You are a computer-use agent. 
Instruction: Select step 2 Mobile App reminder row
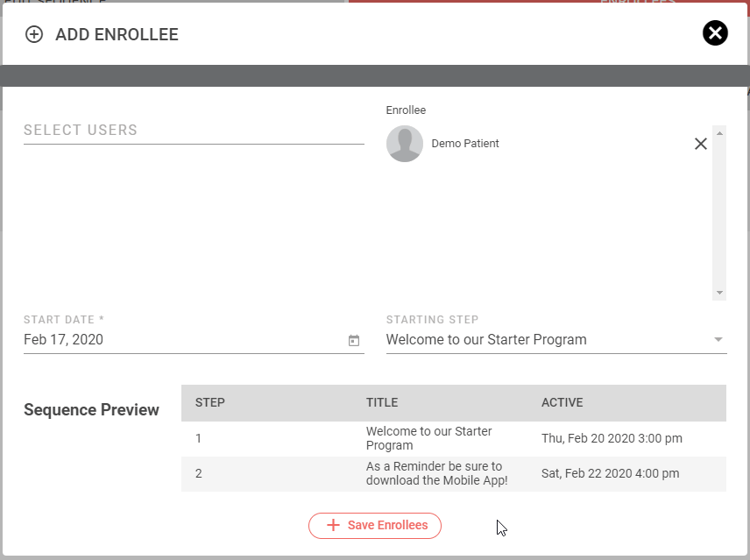click(x=453, y=473)
